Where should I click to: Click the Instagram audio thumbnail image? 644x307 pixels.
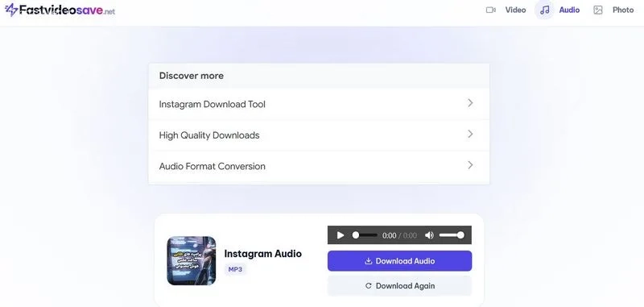[x=192, y=260]
